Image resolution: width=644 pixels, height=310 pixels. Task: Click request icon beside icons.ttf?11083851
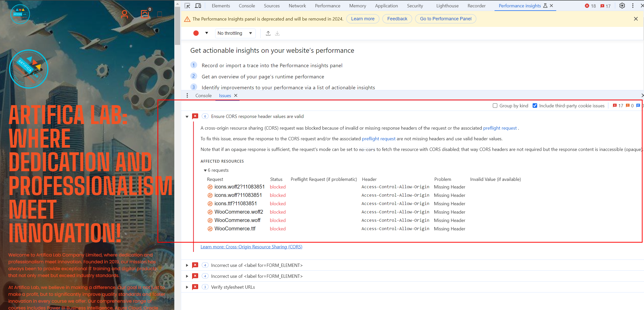210,204
